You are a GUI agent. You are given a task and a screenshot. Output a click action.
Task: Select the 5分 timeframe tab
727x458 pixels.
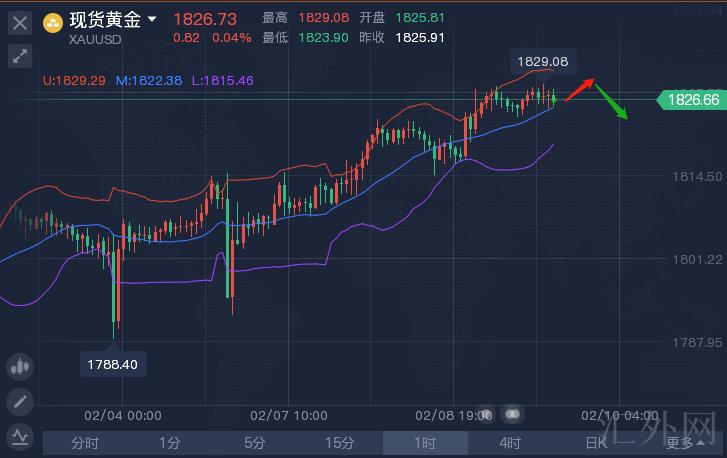click(x=255, y=443)
